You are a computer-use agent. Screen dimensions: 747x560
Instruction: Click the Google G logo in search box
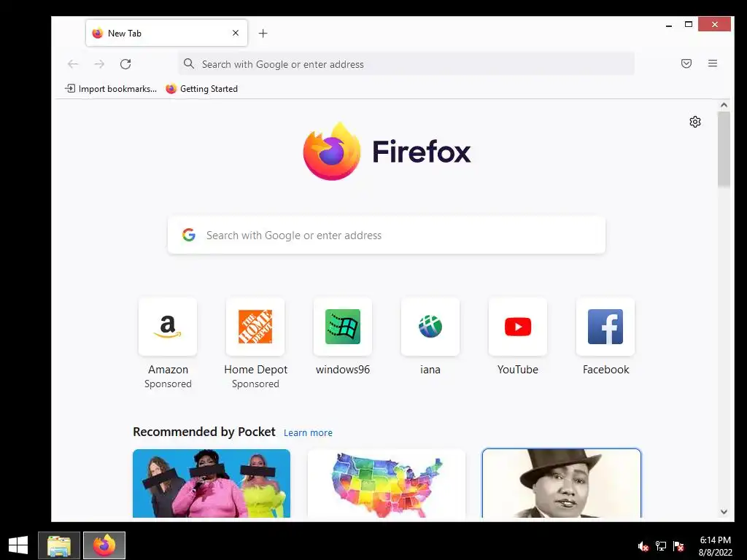189,235
